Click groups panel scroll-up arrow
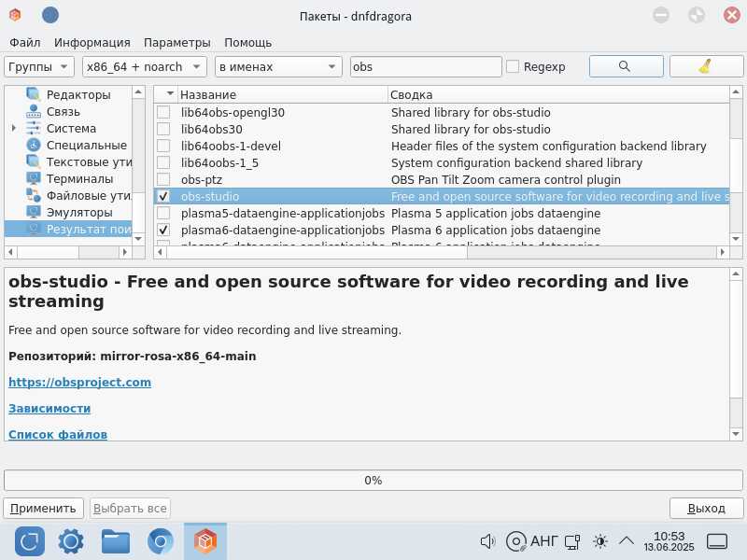The image size is (747, 560). pos(138,91)
